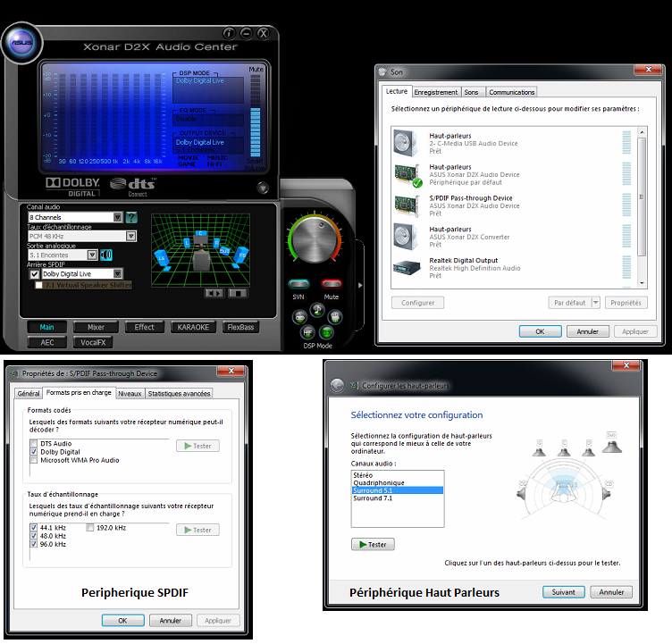Open the PCM 48 KHz sample rate dropdown
This screenshot has width=672, height=644.
(131, 236)
